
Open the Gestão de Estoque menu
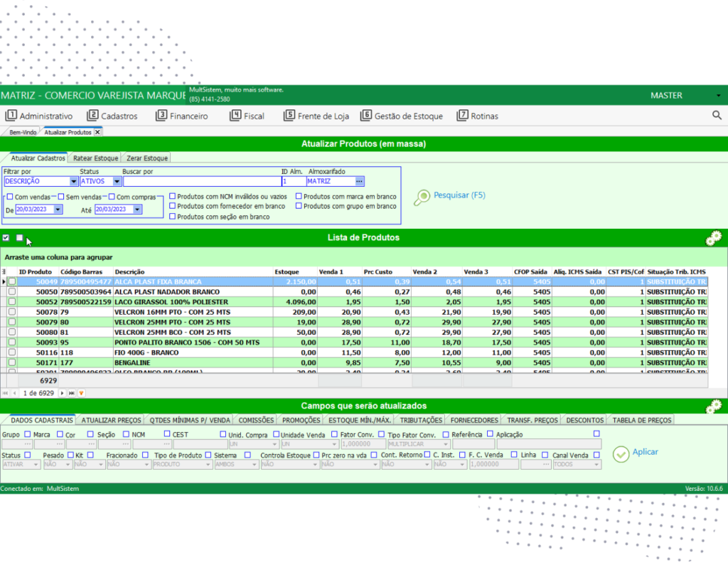click(402, 116)
